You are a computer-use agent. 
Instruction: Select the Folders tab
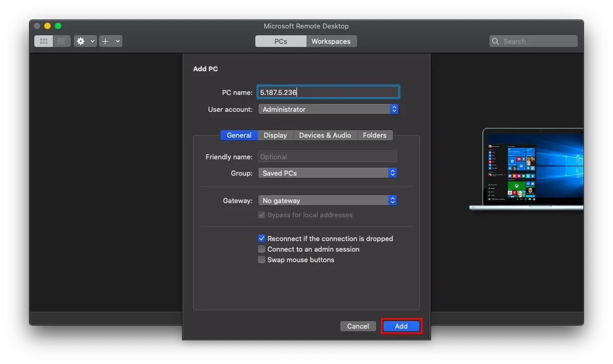tap(375, 135)
